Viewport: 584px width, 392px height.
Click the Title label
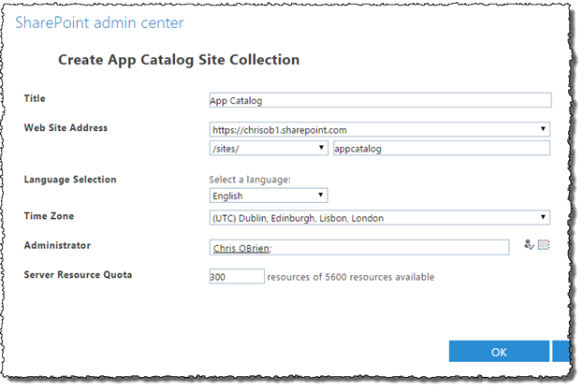coord(35,98)
